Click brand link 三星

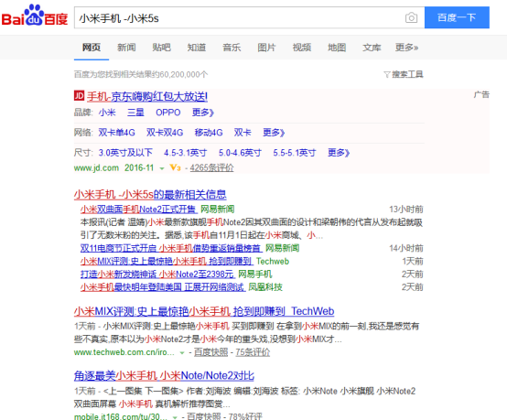click(135, 113)
